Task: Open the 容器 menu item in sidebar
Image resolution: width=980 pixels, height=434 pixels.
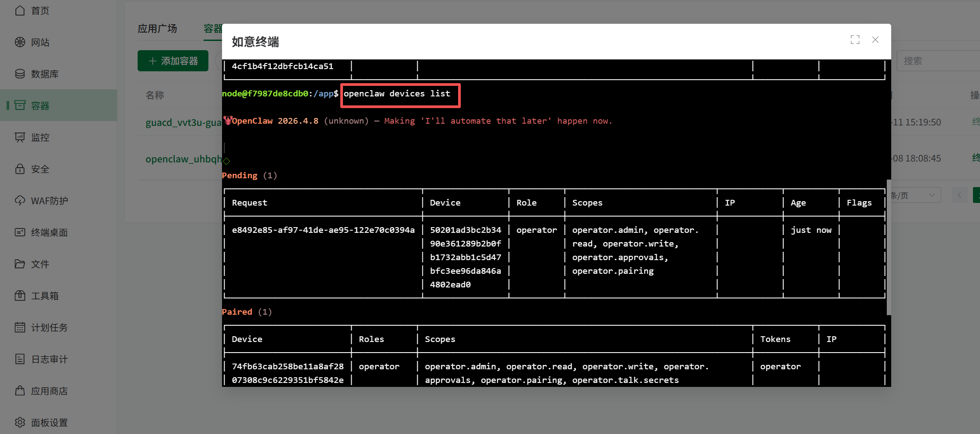Action: pyautogui.click(x=40, y=106)
